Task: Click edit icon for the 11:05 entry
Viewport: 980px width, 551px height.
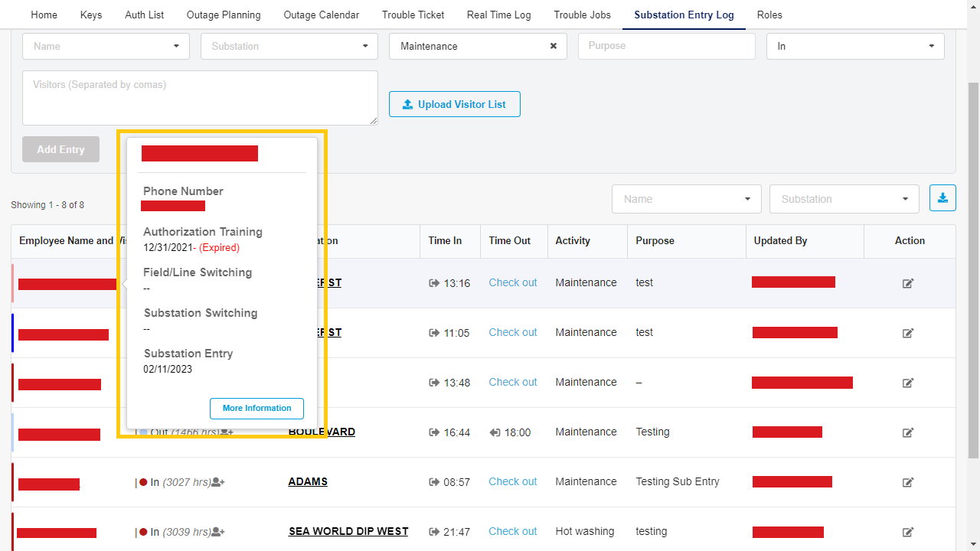Action: [908, 333]
